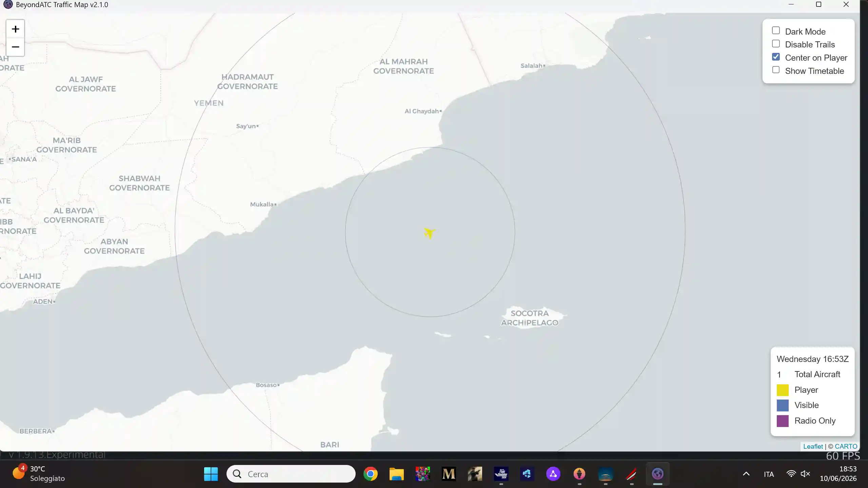Viewport: 868px width, 488px height.
Task: Enable Show Timetable checkbox
Action: tap(776, 70)
